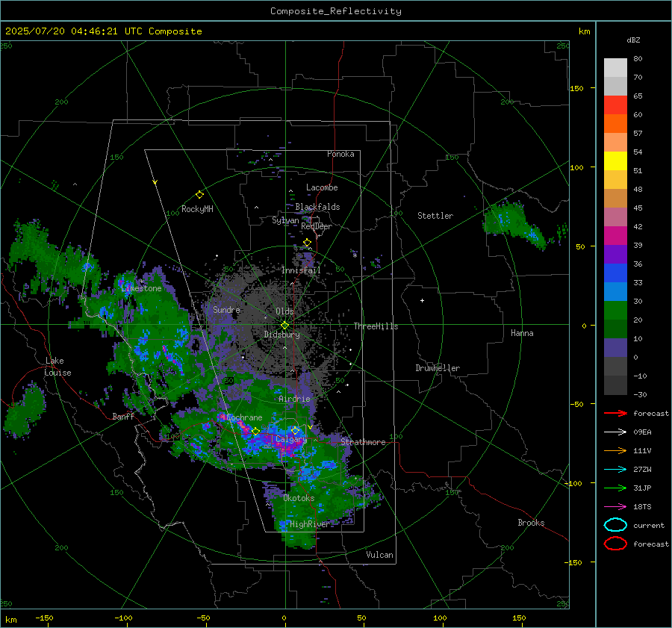Screen dimensions: 672x628
Task: Click the Limestone label
Action: pos(141,288)
